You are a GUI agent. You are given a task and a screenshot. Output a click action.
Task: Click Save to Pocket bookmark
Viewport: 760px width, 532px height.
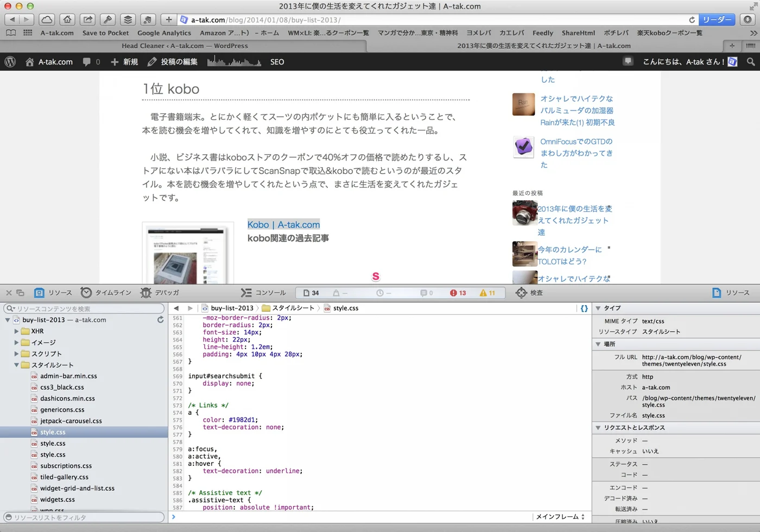coord(106,33)
